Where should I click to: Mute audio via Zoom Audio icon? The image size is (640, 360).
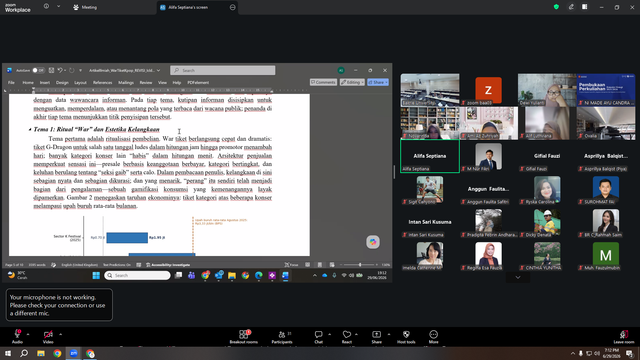click(x=17, y=336)
